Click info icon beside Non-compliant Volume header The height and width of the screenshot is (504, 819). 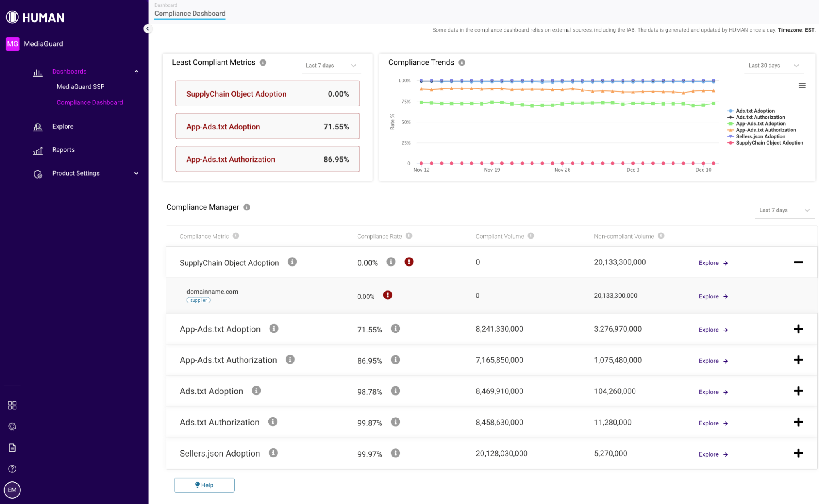tap(661, 236)
